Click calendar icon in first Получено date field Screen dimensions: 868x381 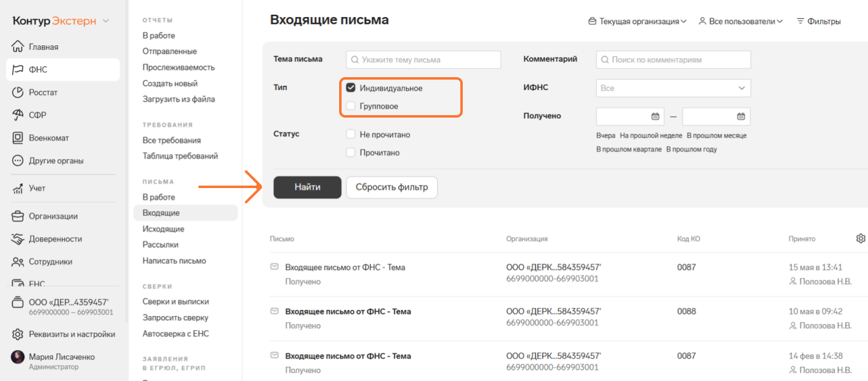[x=655, y=116]
